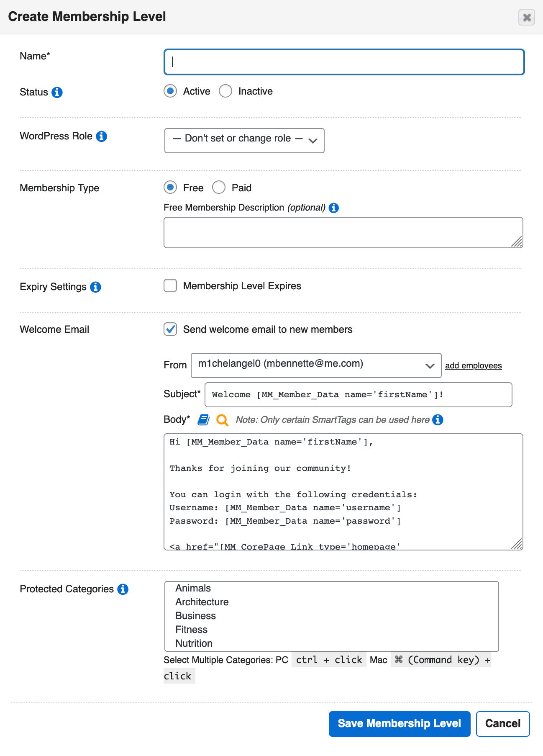Viewport: 543px width, 756px height.
Task: Click the add employees link
Action: point(473,365)
